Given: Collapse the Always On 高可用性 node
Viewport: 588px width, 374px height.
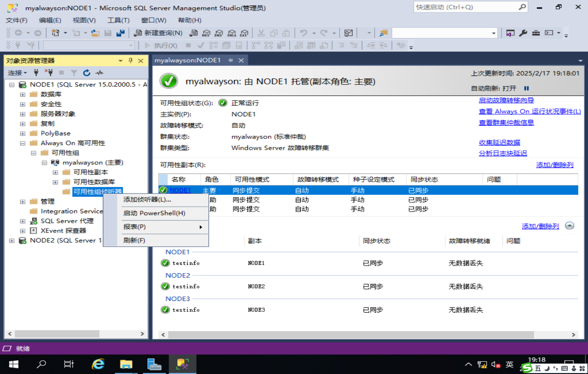Looking at the screenshot, I should click(x=23, y=143).
